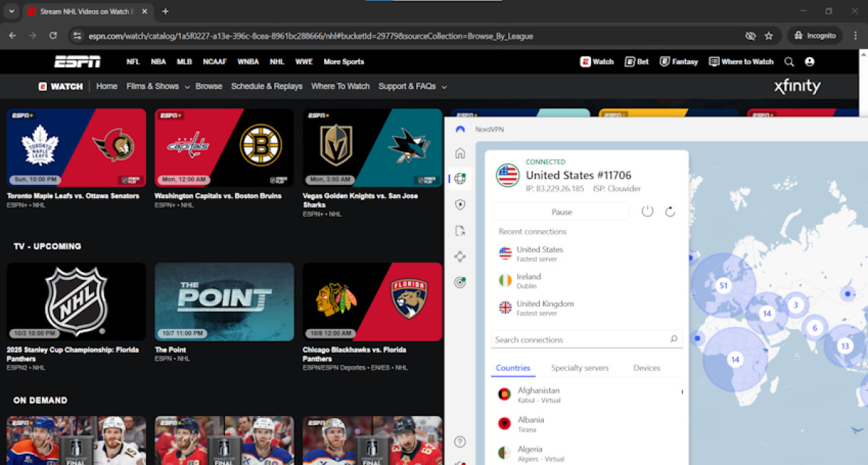This screenshot has height=465, width=868.
Task: Click the ESPN logo in header
Action: click(x=77, y=61)
